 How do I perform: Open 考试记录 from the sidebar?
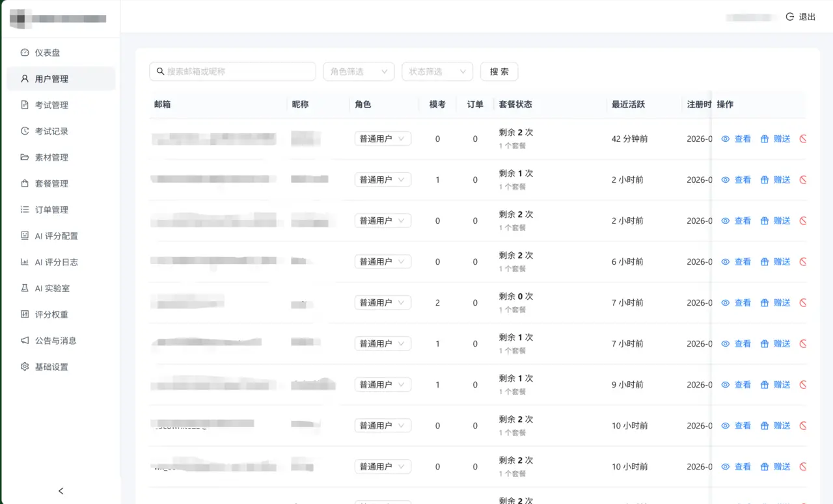[x=61, y=131]
